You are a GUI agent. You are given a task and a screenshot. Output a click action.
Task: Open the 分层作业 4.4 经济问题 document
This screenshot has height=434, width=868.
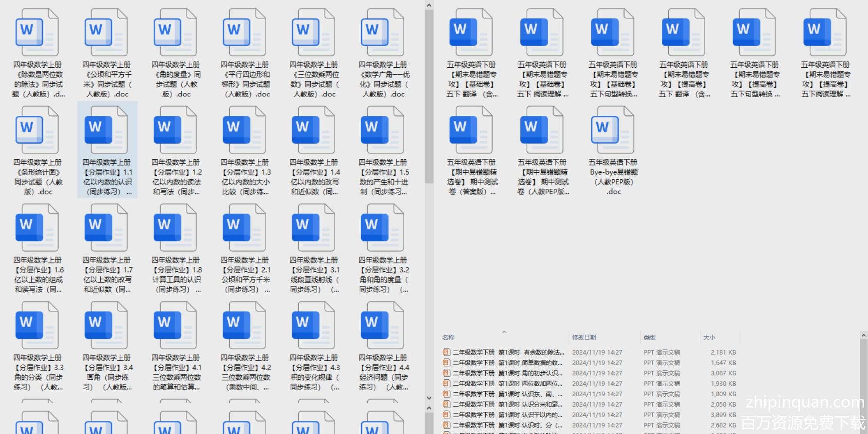(x=383, y=326)
